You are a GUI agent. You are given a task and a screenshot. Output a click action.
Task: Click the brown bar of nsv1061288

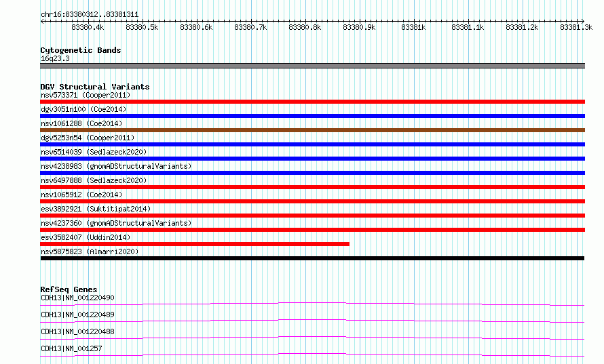pyautogui.click(x=312, y=130)
